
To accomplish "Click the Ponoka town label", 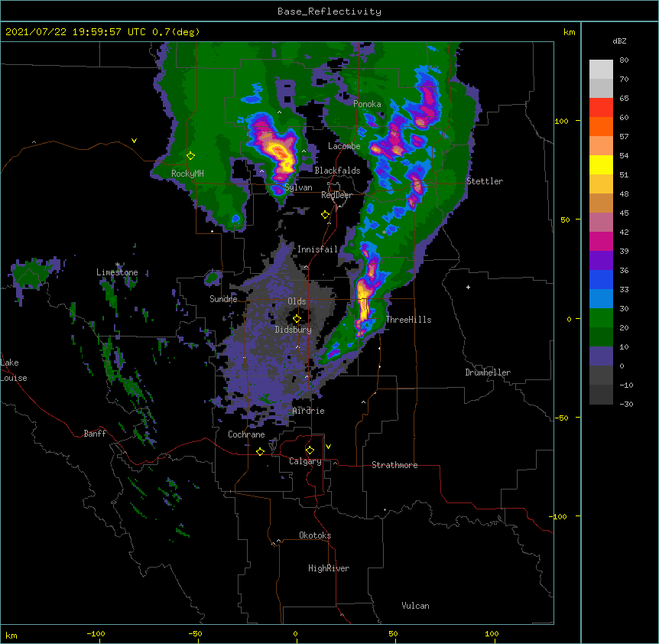I will point(367,104).
